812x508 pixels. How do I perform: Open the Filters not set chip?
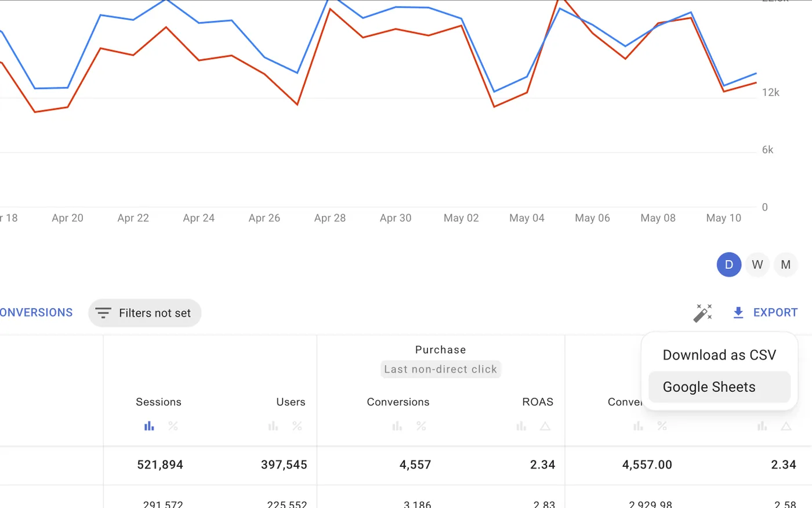[x=144, y=312]
